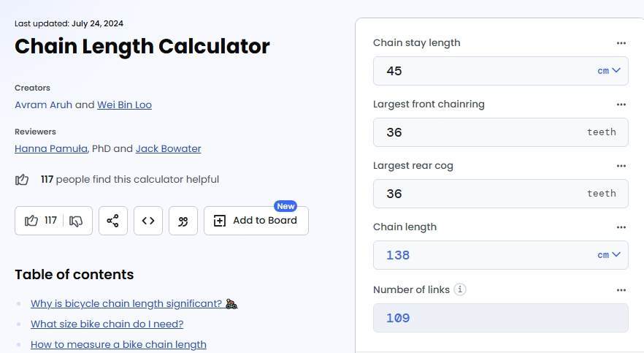Click the embed code icon button
This screenshot has width=644, height=353.
[x=148, y=221]
